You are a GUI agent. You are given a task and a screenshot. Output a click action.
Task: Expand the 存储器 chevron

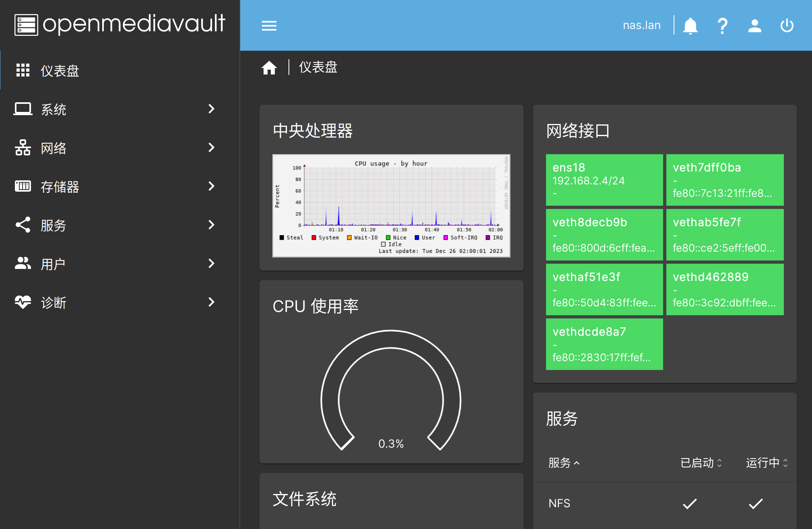click(x=211, y=186)
